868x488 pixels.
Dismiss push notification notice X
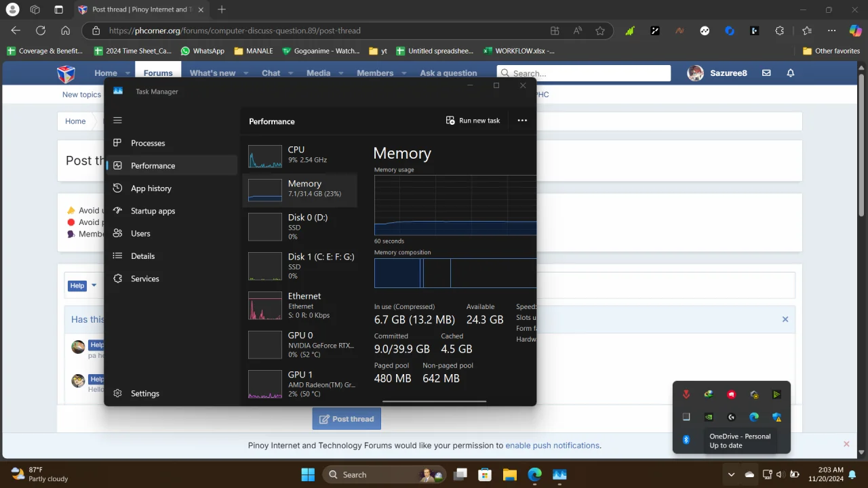click(x=846, y=444)
